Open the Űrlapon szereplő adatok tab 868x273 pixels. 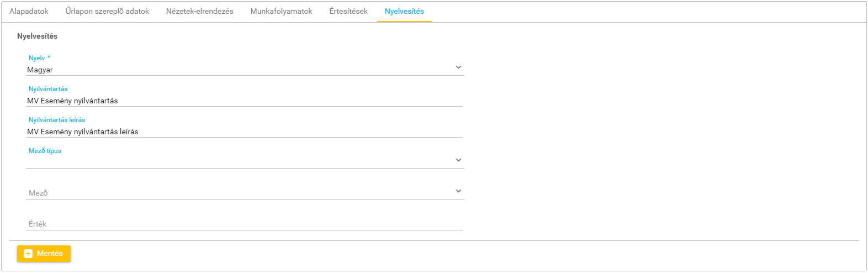click(x=107, y=11)
